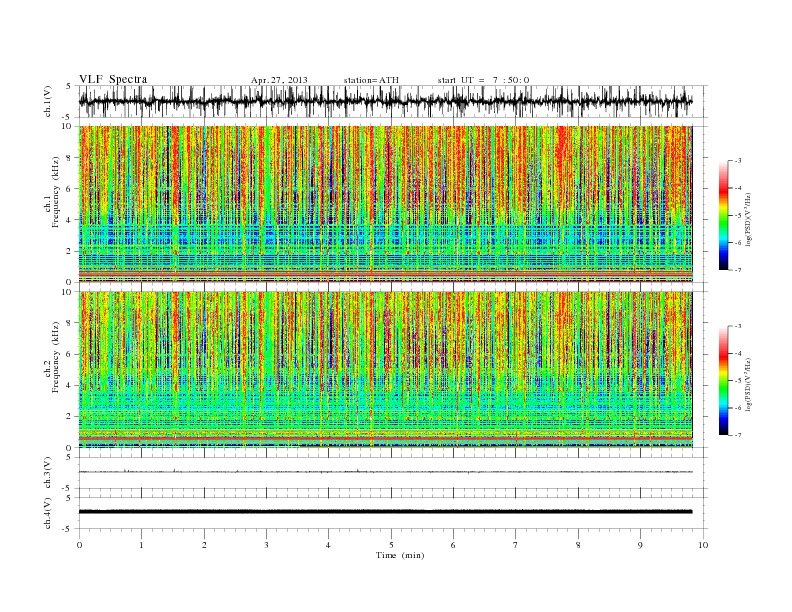Click time axis tick label "0"
This screenshot has height=612, width=792.
point(79,545)
